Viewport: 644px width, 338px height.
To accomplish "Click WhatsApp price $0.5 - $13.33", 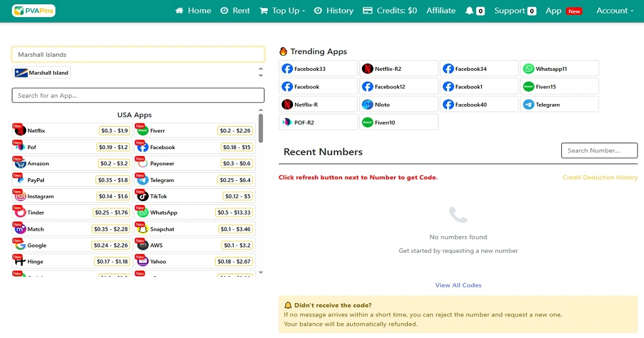I will [x=235, y=212].
